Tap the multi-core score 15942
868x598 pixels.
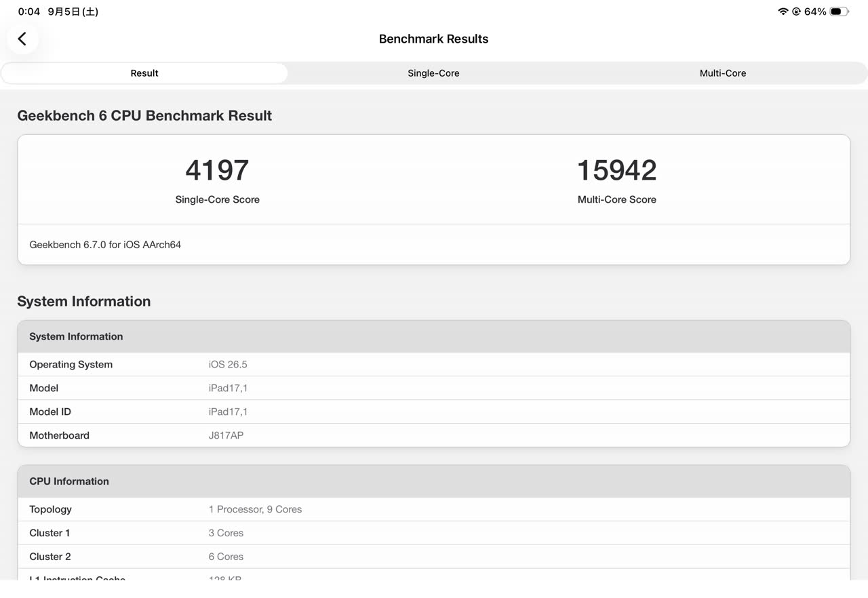click(616, 170)
